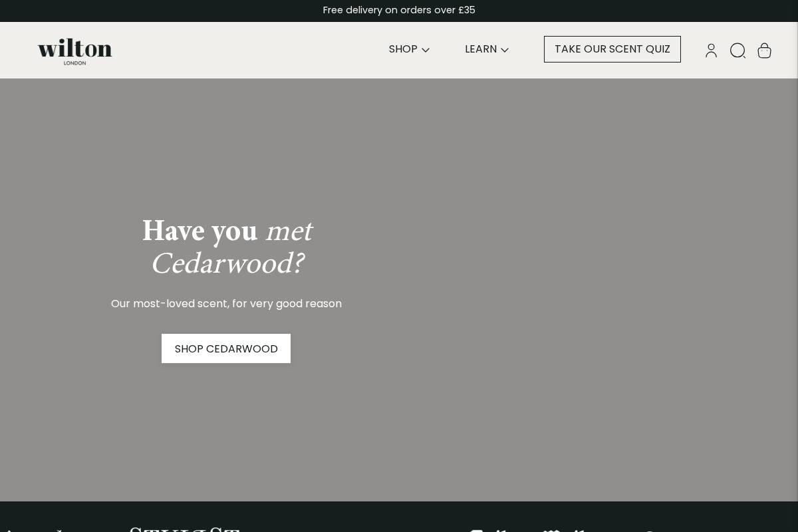This screenshot has height=532, width=798.
Task: Open the Have you met Cedarwood hero banner
Action: coord(399,286)
